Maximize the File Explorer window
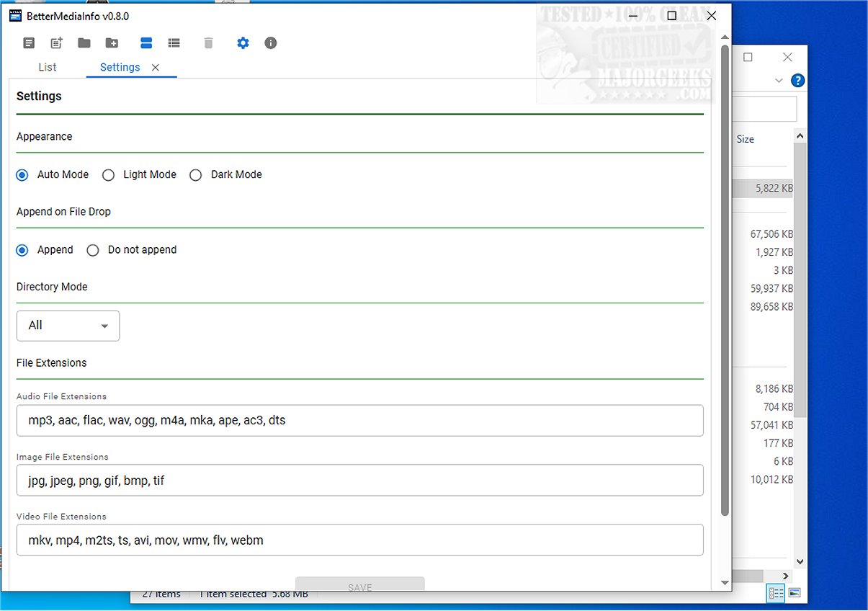 coord(748,58)
